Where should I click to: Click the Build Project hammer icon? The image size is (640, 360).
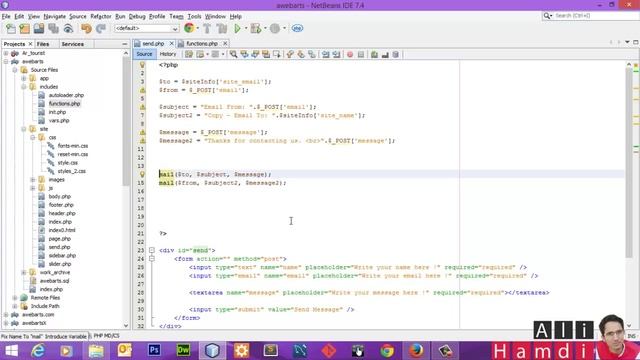point(207,28)
